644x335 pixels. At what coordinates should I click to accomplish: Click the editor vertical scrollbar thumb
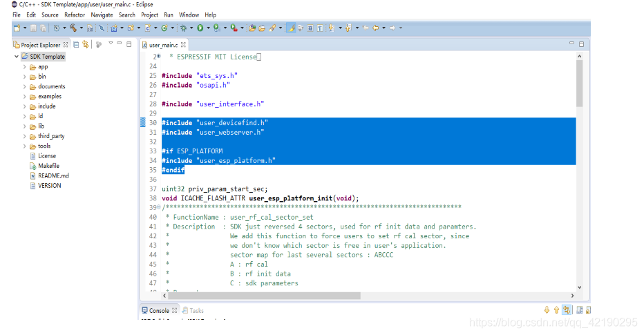[580, 84]
